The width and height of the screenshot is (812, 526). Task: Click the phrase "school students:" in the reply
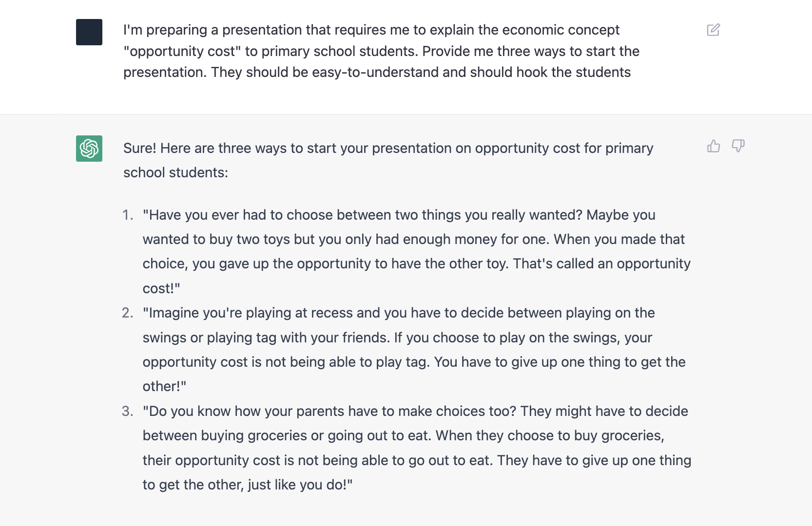pyautogui.click(x=175, y=172)
